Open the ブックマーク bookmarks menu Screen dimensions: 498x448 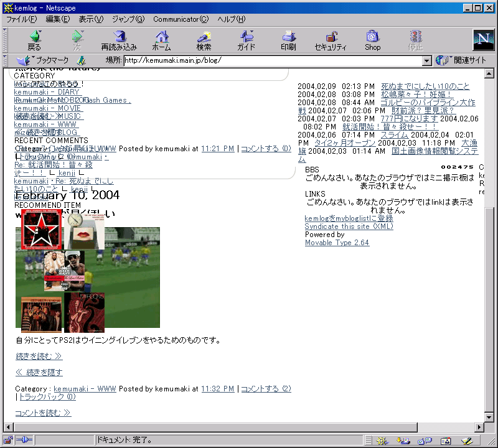[42, 60]
